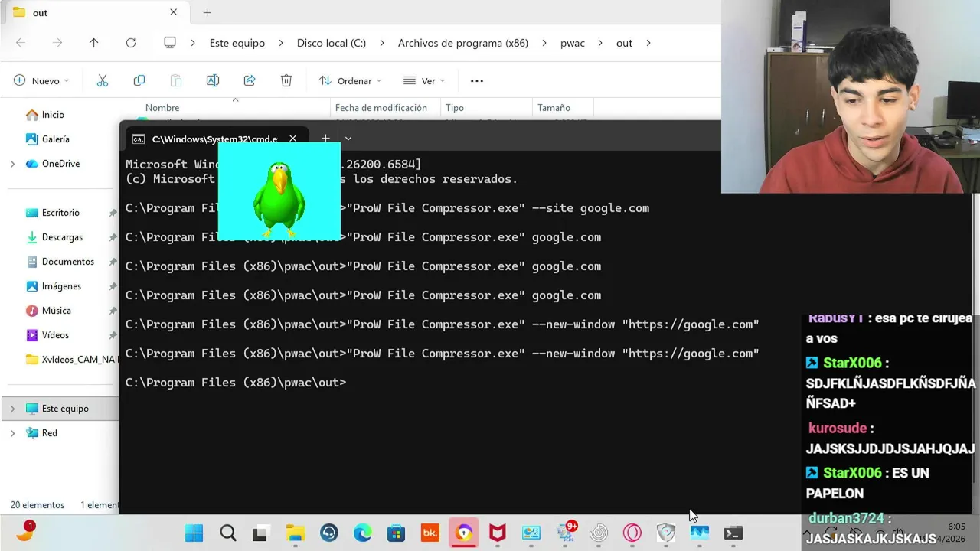The height and width of the screenshot is (551, 980).
Task: Go up one folder with the up arrow
Action: coord(93,43)
